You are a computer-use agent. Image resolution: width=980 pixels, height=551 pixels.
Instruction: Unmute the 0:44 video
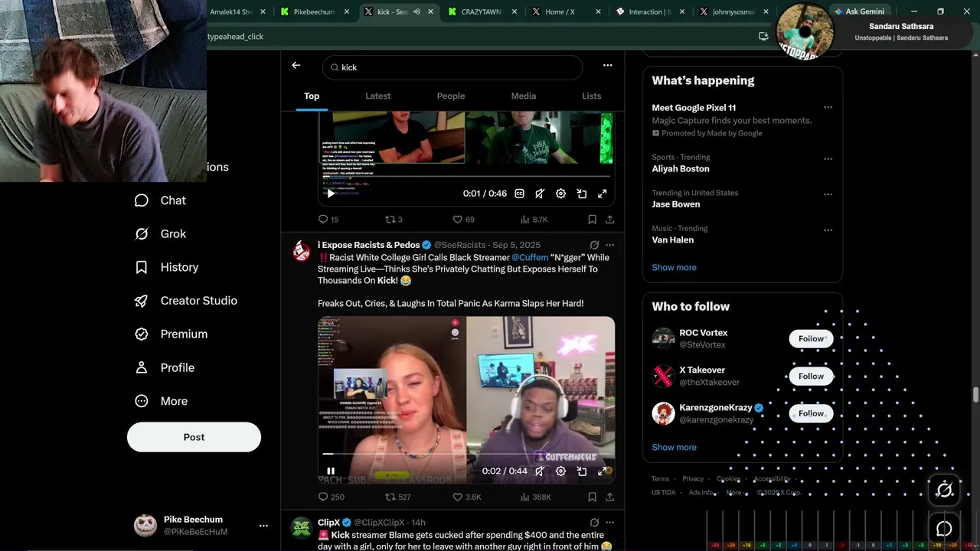540,471
